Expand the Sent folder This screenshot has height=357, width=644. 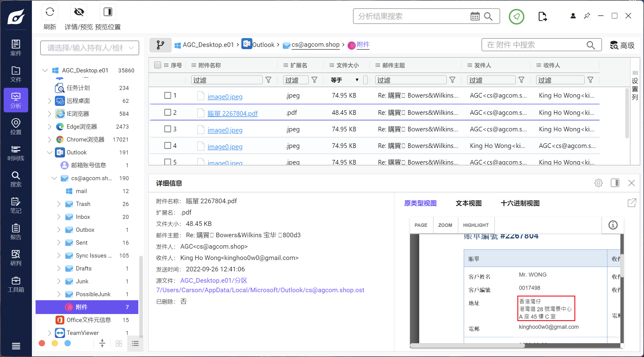[59, 243]
